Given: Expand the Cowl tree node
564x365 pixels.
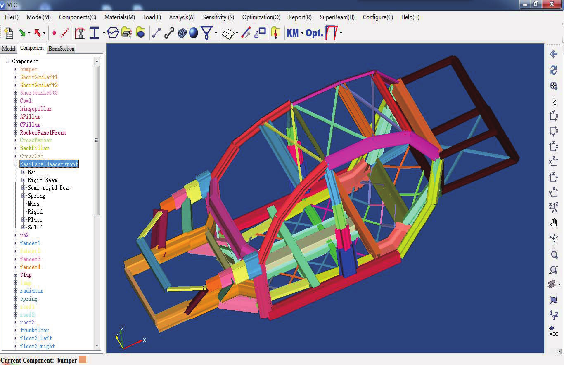Looking at the screenshot, I should pyautogui.click(x=15, y=101).
